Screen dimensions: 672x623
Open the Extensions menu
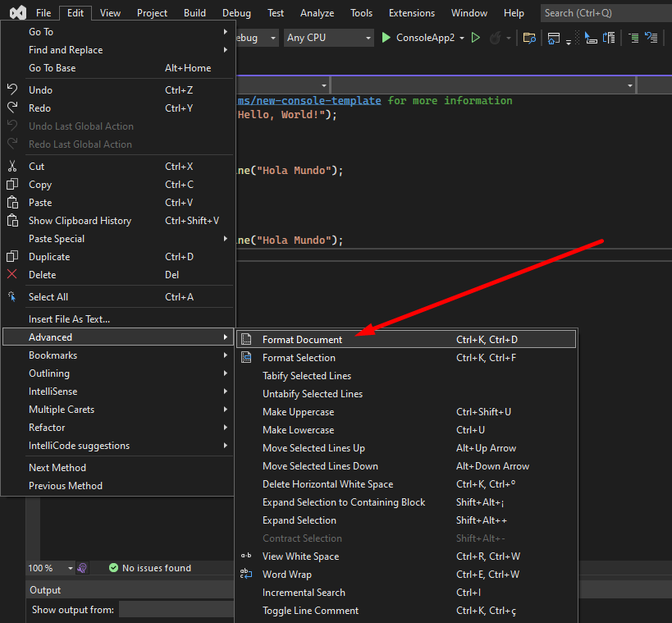(x=412, y=13)
